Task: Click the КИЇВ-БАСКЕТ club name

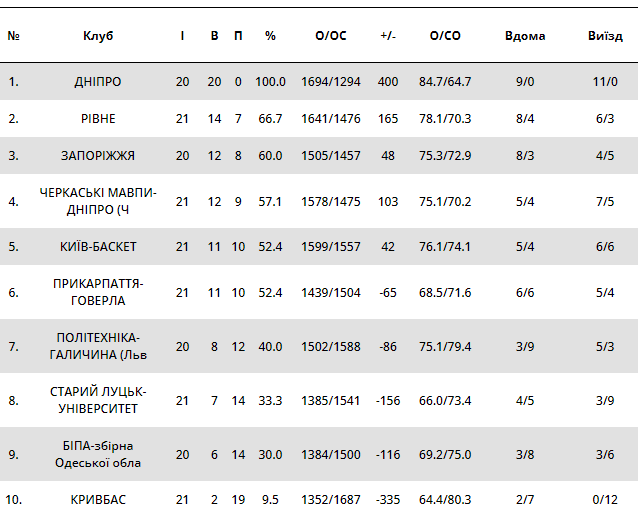Action: 98,246
